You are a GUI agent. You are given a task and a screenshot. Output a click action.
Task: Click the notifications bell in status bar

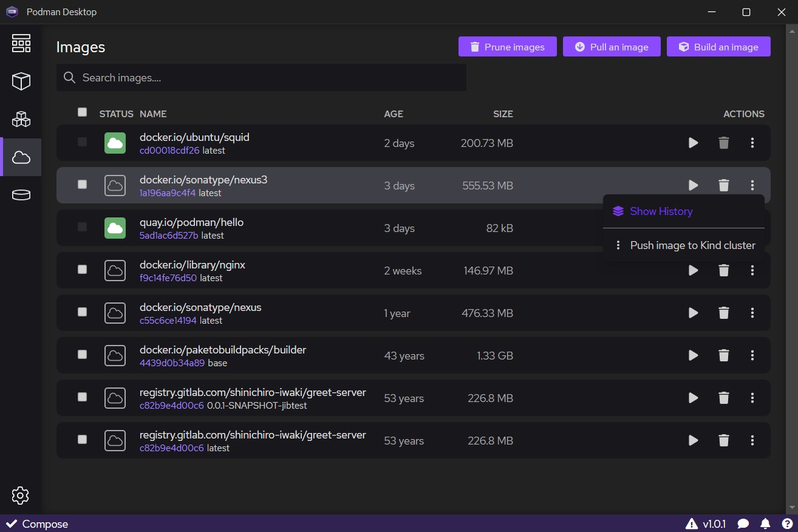click(765, 523)
